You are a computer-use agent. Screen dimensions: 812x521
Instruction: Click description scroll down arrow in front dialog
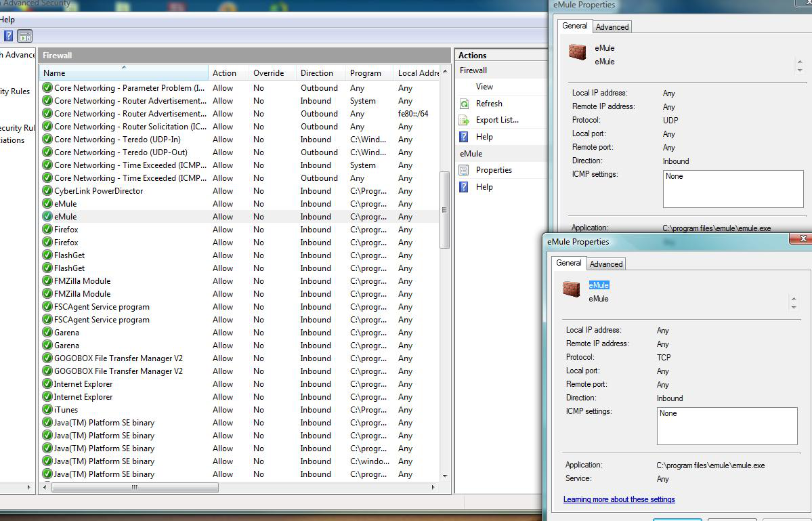click(794, 307)
